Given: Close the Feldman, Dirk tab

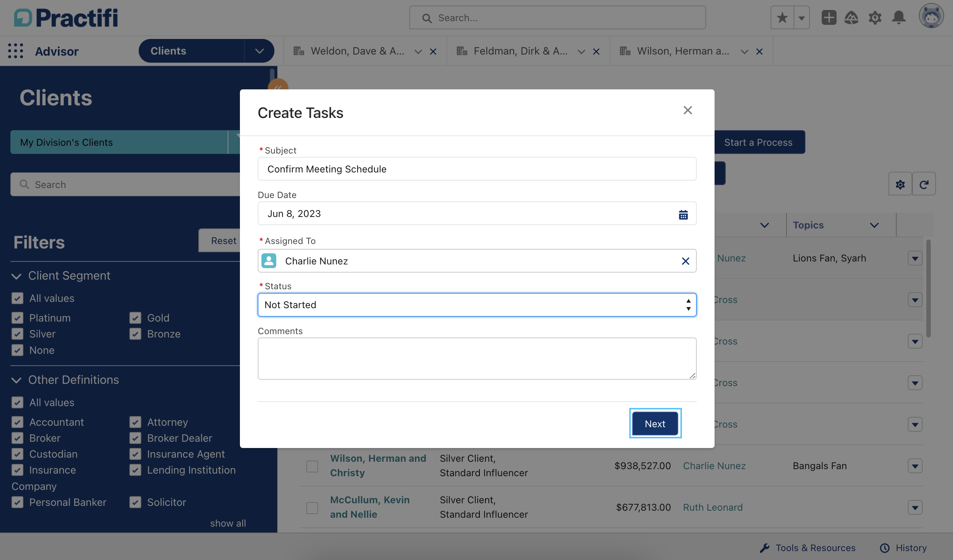Looking at the screenshot, I should tap(596, 52).
